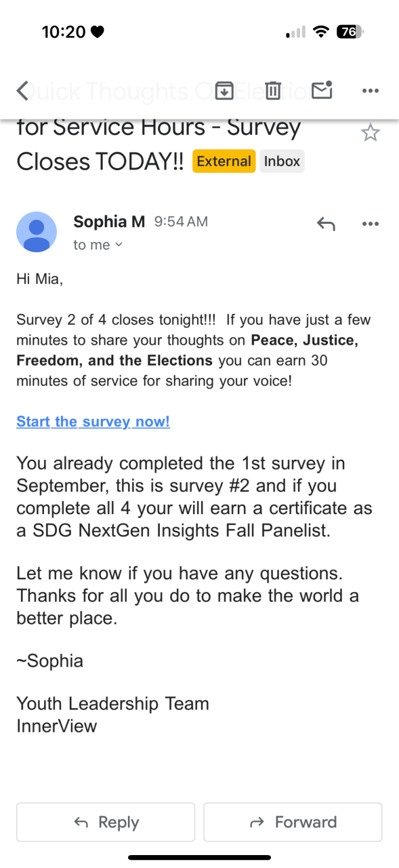Mark email as unread with envelope icon
The image size is (399, 868).
pyautogui.click(x=322, y=90)
